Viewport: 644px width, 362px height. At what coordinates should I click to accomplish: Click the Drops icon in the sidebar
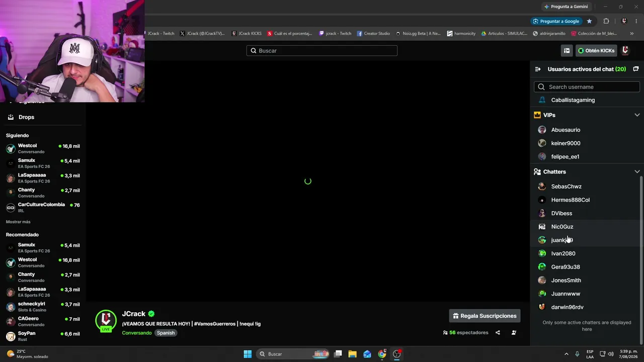click(x=11, y=117)
